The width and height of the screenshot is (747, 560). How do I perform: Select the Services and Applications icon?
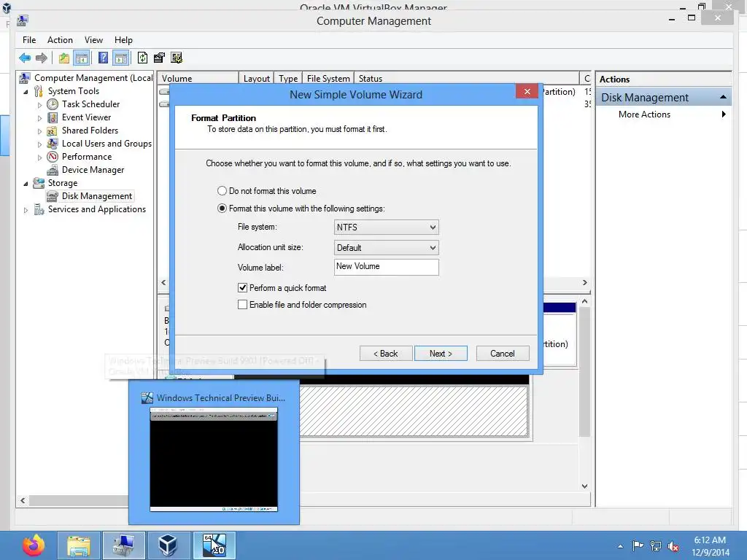pos(39,209)
